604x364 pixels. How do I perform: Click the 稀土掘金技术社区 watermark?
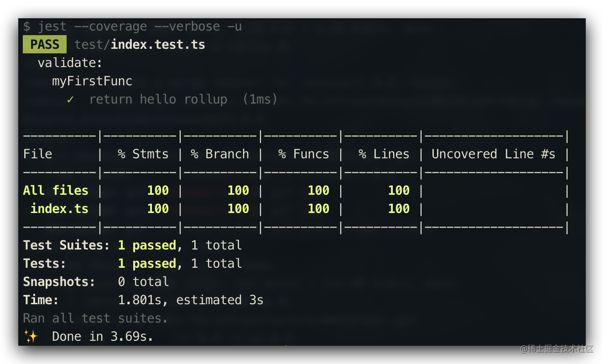[556, 348]
